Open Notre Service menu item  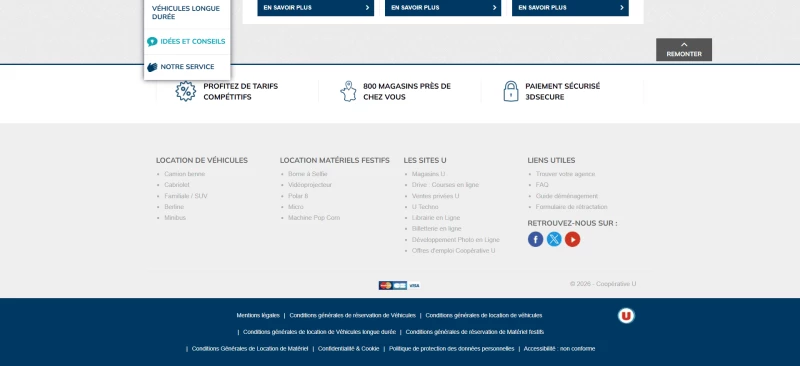coord(187,67)
